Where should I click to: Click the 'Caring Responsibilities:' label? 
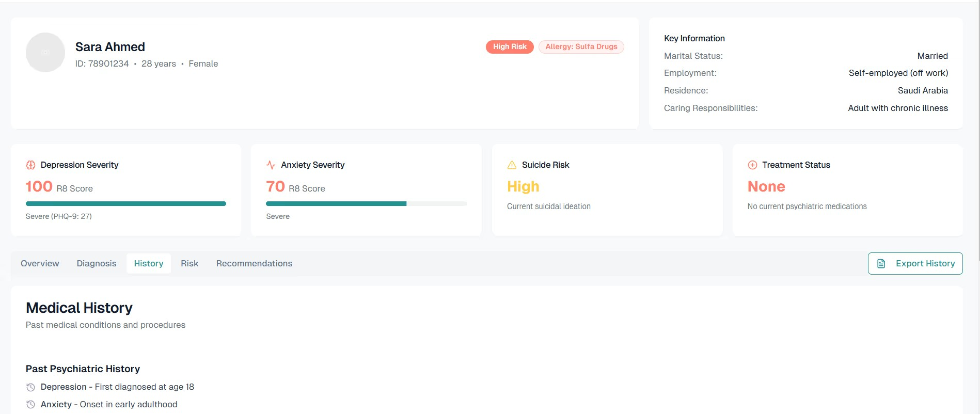710,108
